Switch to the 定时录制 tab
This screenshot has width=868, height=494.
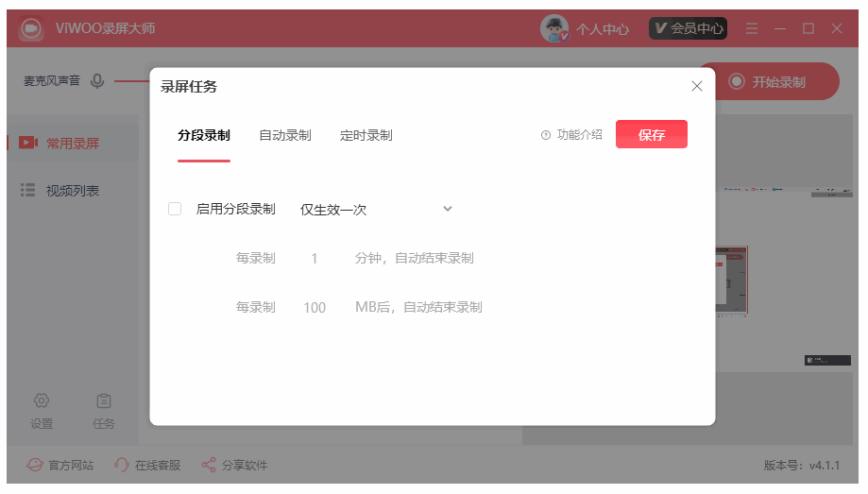click(366, 135)
